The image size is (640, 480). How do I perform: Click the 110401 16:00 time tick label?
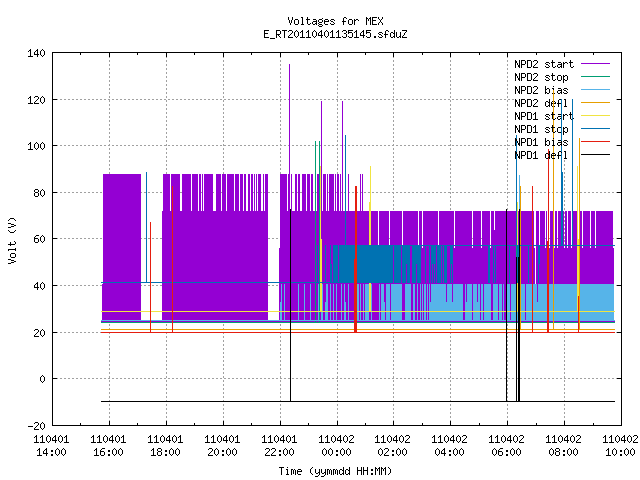coord(108,446)
